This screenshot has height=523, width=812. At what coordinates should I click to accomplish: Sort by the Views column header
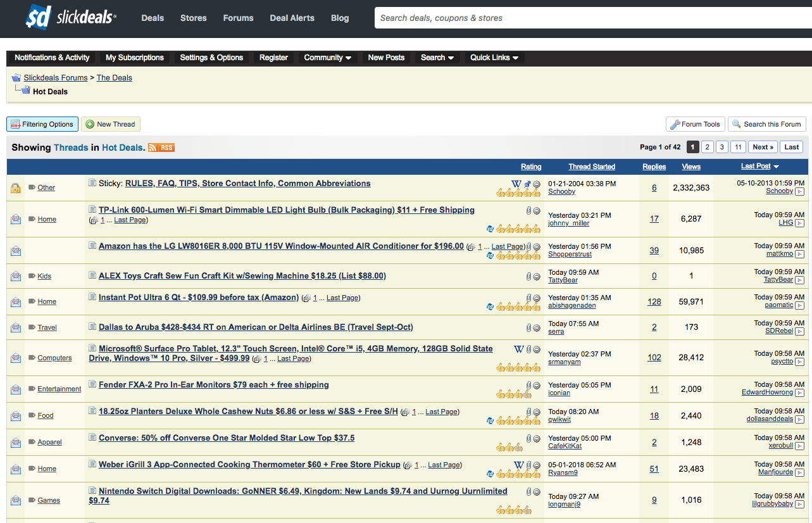(691, 167)
